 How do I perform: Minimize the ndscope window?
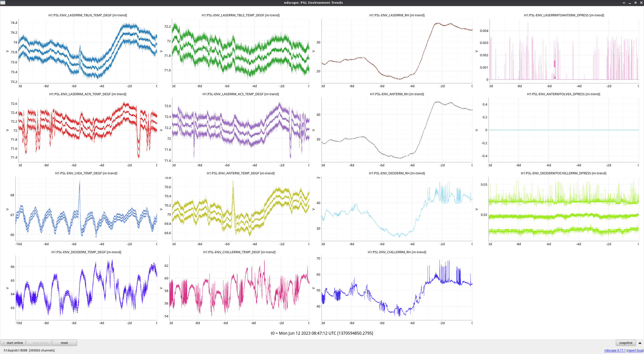coord(630,3)
